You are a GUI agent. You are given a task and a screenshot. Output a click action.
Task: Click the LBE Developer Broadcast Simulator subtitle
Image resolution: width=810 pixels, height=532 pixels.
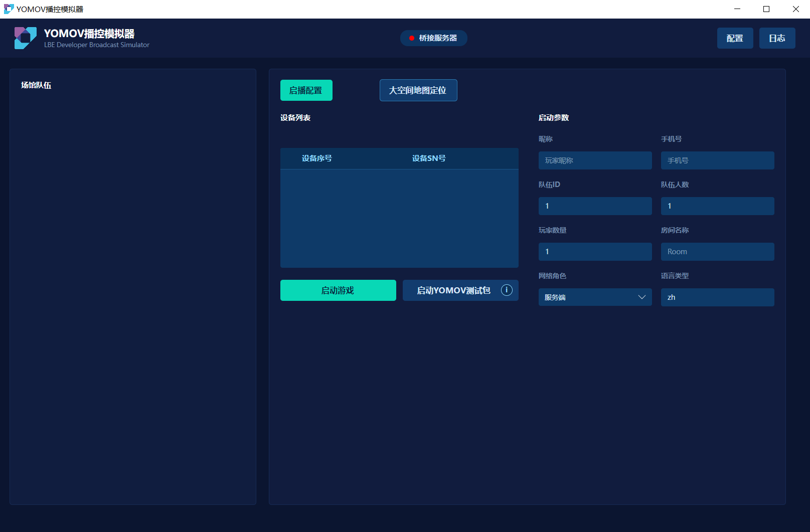[x=97, y=45]
